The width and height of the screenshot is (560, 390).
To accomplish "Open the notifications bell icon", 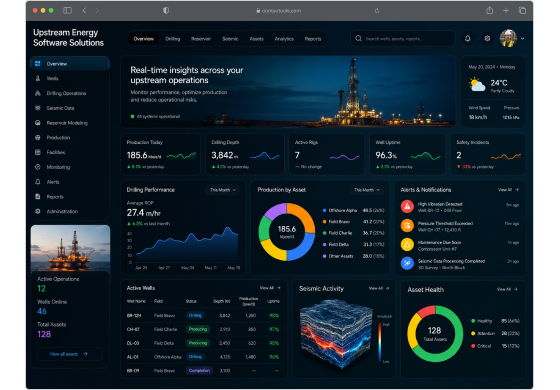I will [468, 38].
